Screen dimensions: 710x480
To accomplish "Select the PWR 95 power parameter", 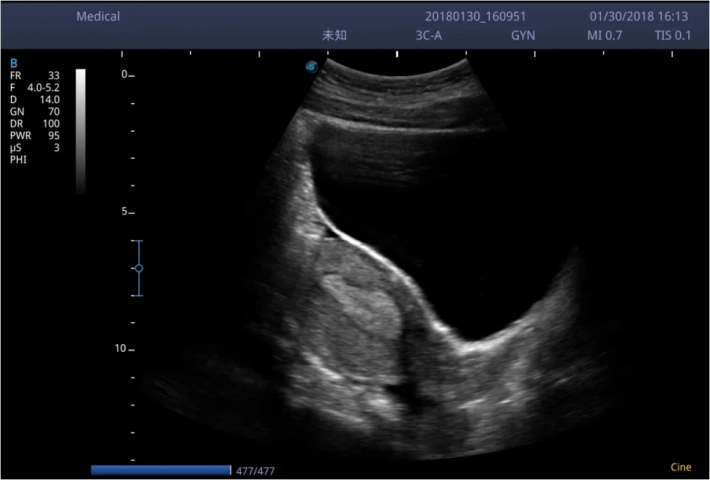I will coord(34,135).
